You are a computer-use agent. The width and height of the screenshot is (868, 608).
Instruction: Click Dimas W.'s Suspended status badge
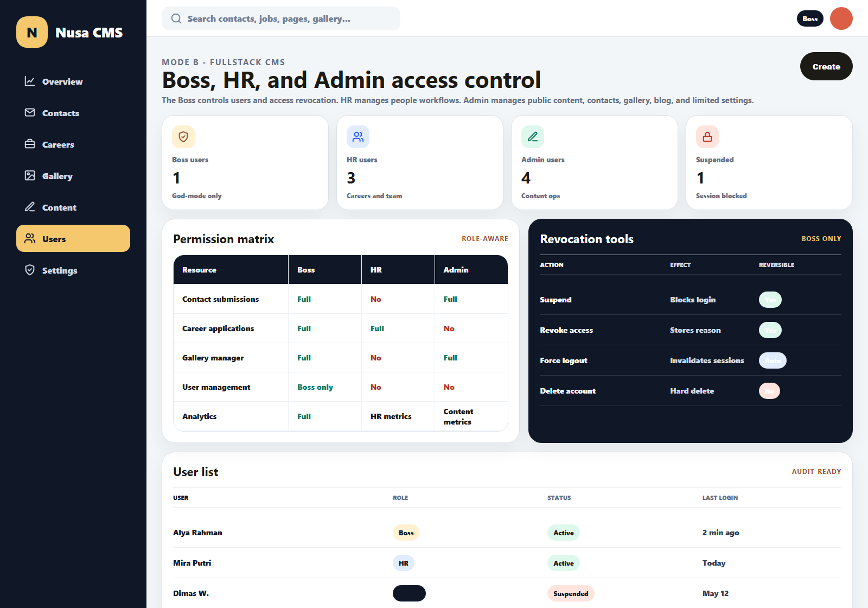(x=571, y=593)
